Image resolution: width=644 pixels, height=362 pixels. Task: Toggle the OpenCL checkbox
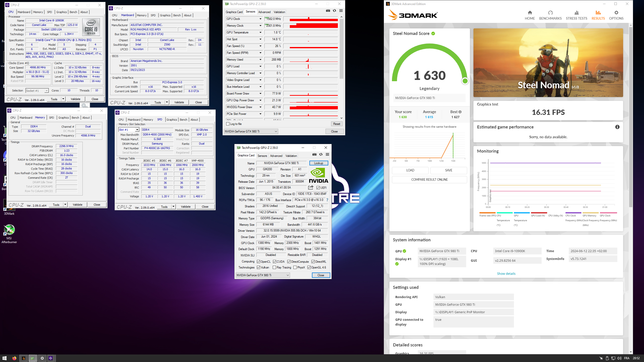point(258,262)
